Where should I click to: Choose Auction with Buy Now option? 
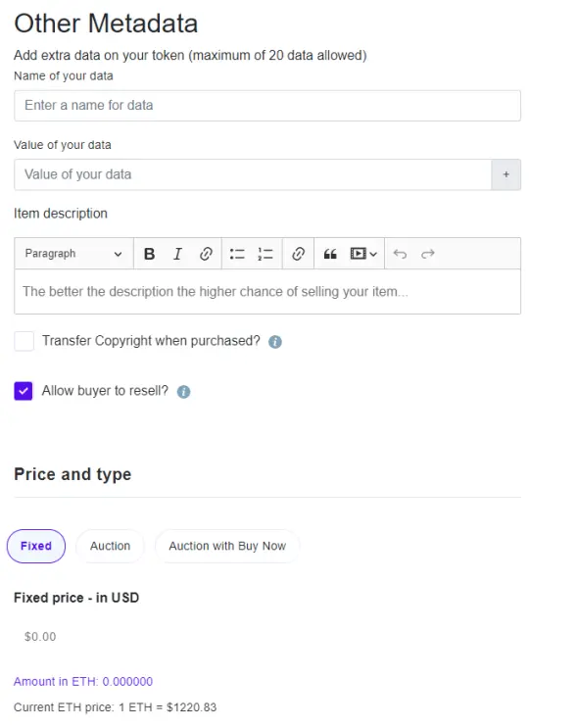click(x=227, y=546)
